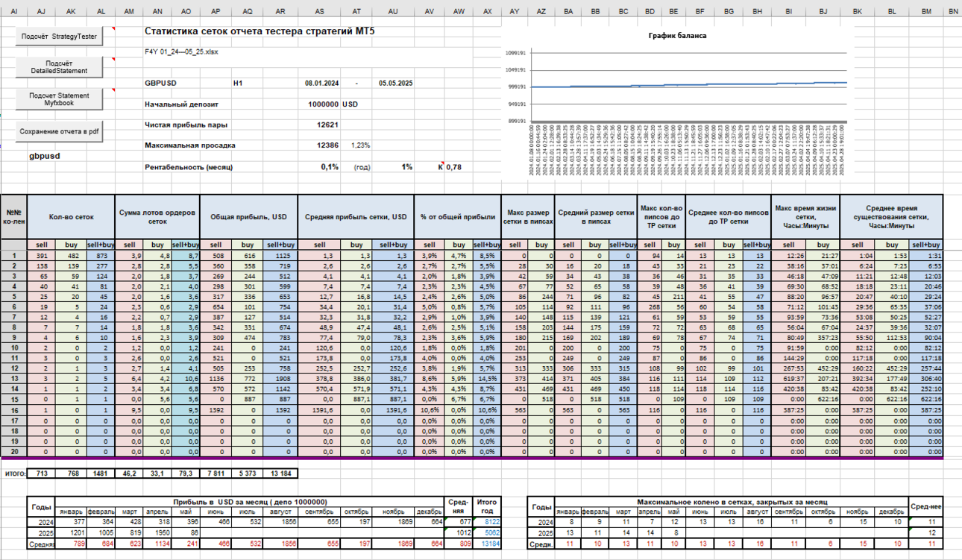Screen dimensions: 962x560
Task: Click the "H1" timeframe cell
Action: (238, 83)
